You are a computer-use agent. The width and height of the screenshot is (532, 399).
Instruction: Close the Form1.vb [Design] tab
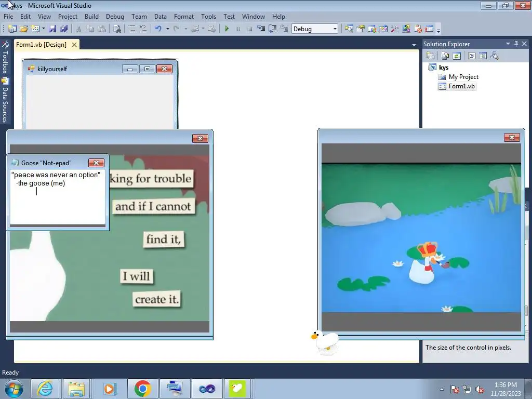[74, 45]
